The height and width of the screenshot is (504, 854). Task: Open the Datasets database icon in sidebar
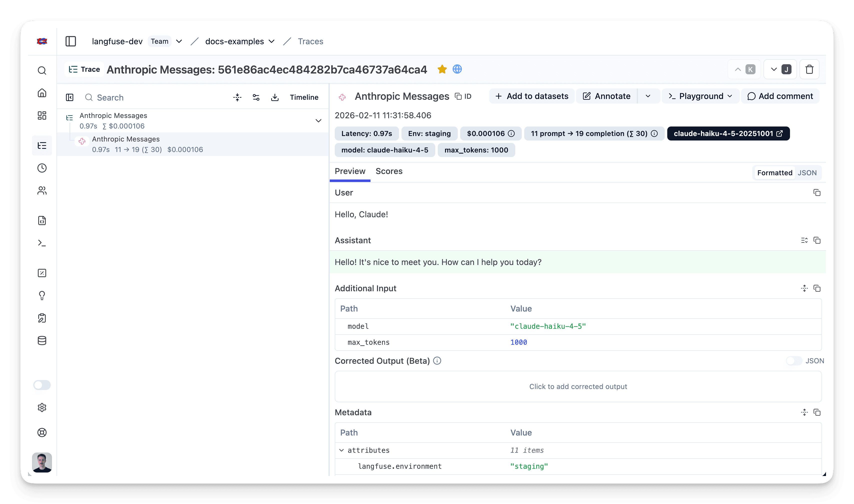[x=42, y=341]
